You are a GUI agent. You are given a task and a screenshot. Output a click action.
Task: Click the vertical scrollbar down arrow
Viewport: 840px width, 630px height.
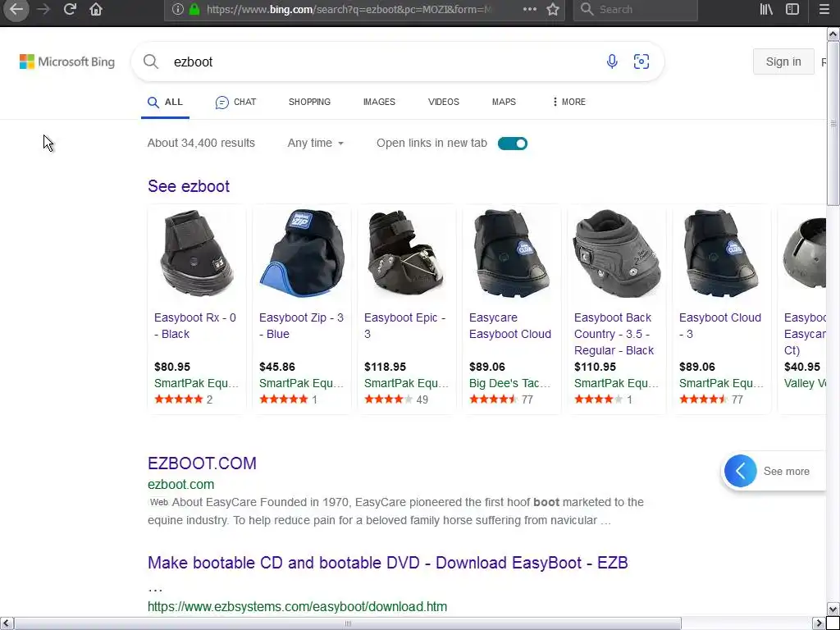(833, 609)
